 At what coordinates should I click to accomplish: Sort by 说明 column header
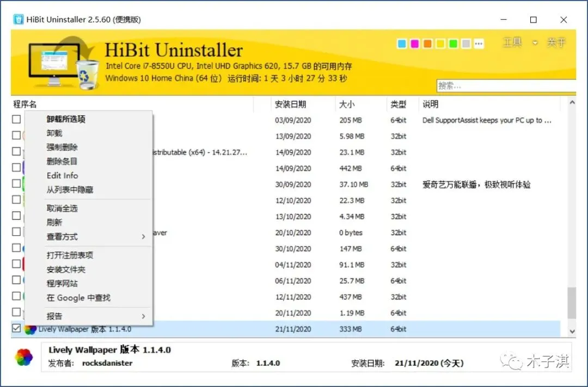(489, 105)
